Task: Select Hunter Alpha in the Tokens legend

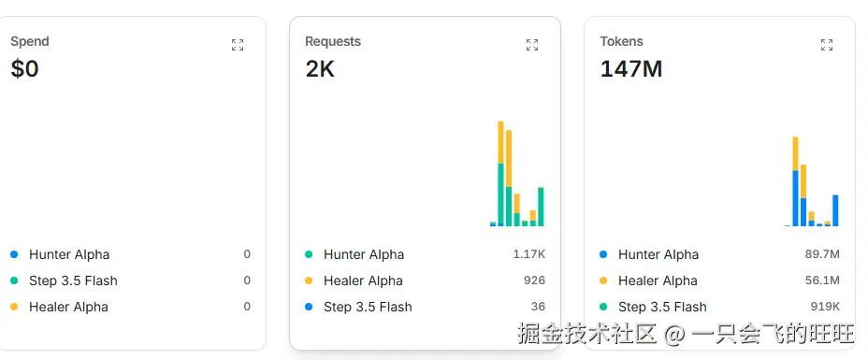Action: pos(658,255)
